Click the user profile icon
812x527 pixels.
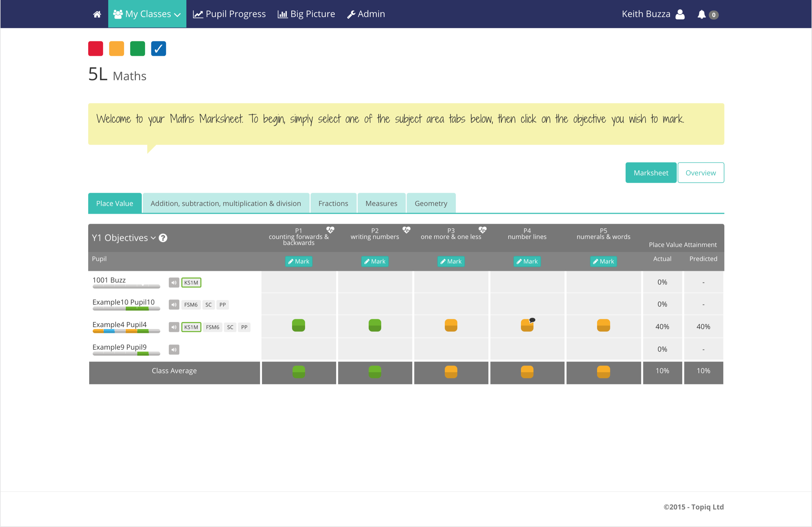pyautogui.click(x=680, y=14)
